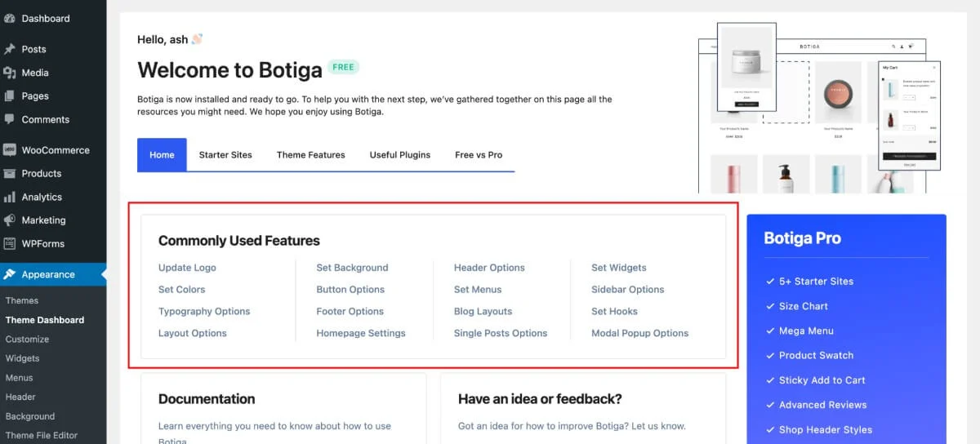Open the Customize submenu item
Image resolution: width=980 pixels, height=444 pixels.
[27, 340]
